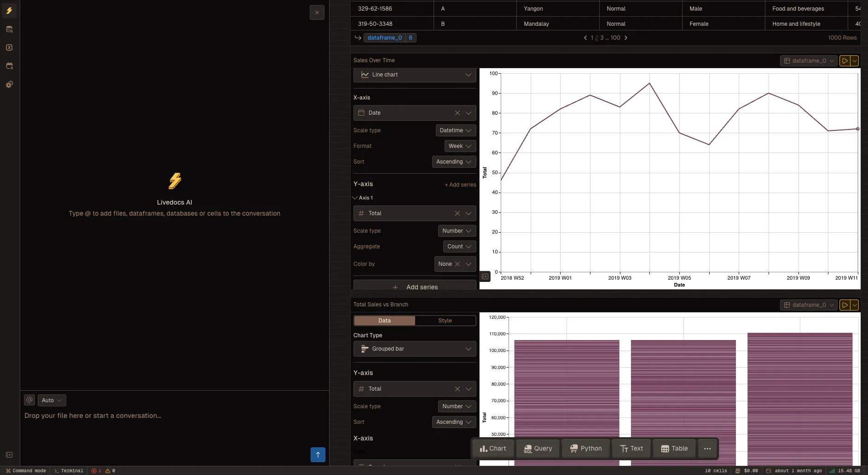868x475 pixels.
Task: Clear the Total field on the Y-axis
Action: pos(457,213)
